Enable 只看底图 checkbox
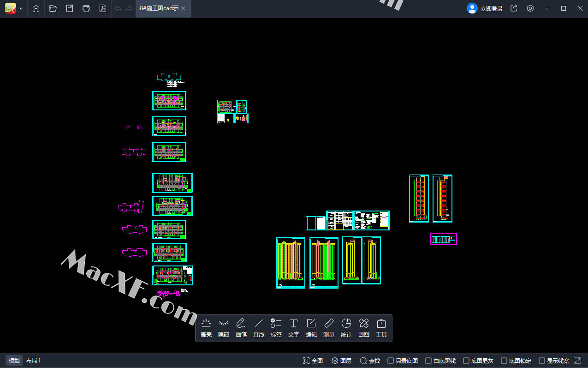 (x=391, y=361)
